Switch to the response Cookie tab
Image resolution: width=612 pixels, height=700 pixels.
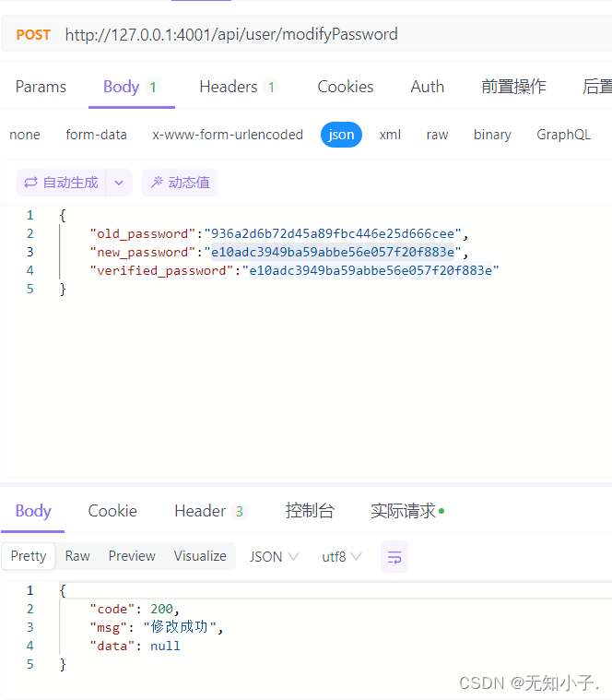112,511
